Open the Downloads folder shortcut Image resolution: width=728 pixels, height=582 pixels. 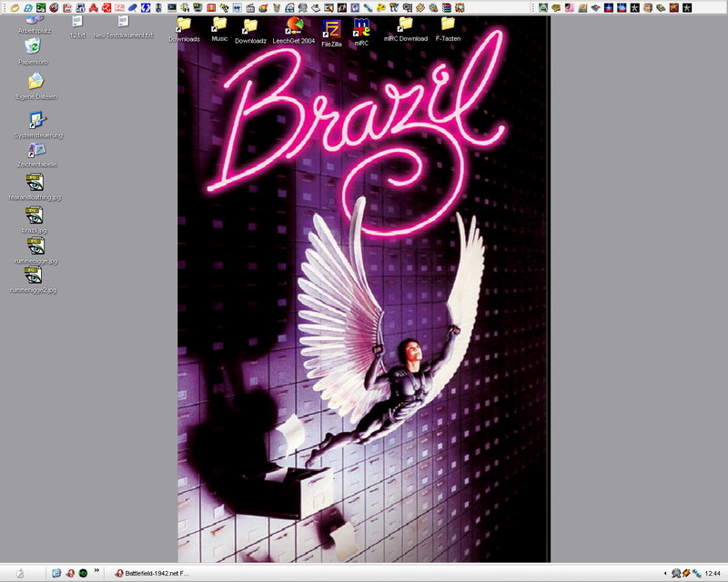click(x=185, y=30)
